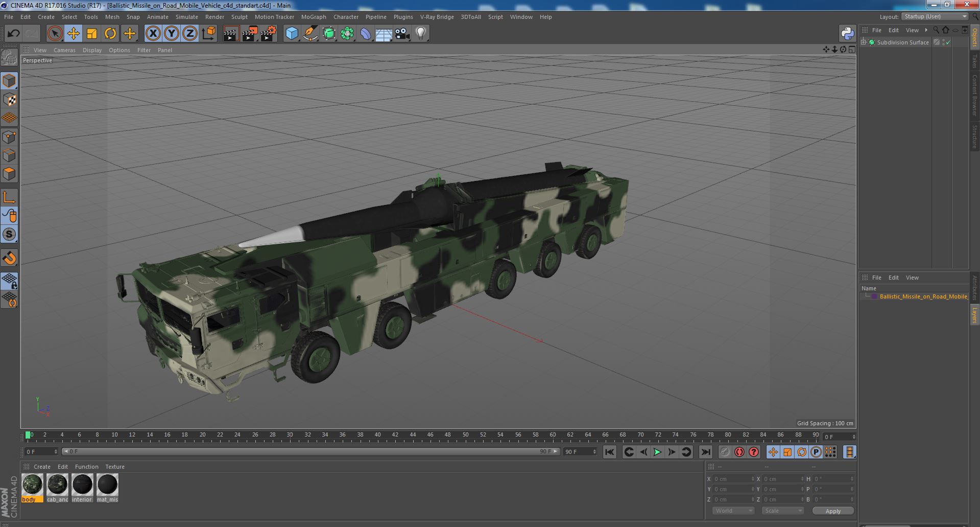Screen dimensions: 980x527
Task: Select the body material swatch
Action: click(32, 488)
